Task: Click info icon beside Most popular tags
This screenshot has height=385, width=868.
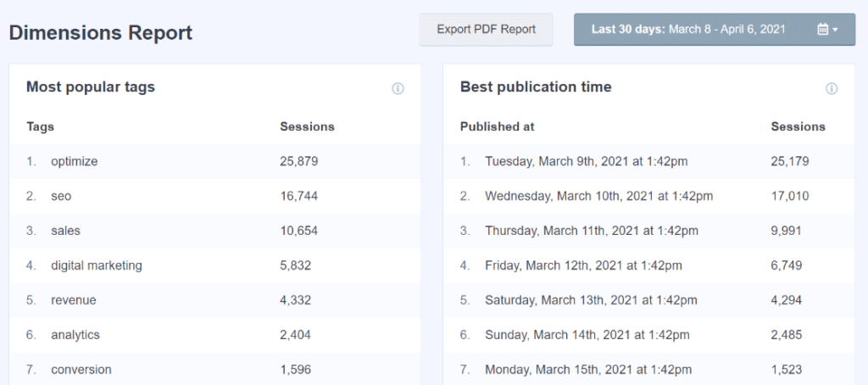Action: click(x=398, y=88)
